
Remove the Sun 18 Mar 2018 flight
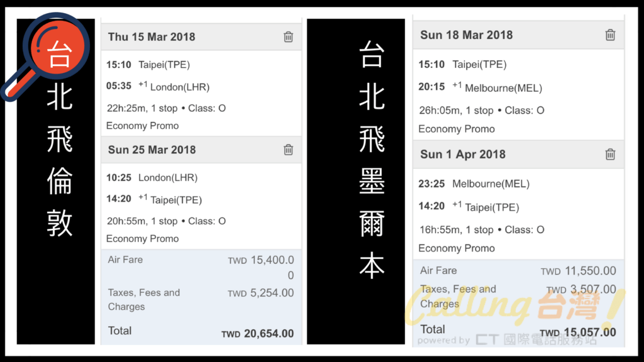(610, 35)
